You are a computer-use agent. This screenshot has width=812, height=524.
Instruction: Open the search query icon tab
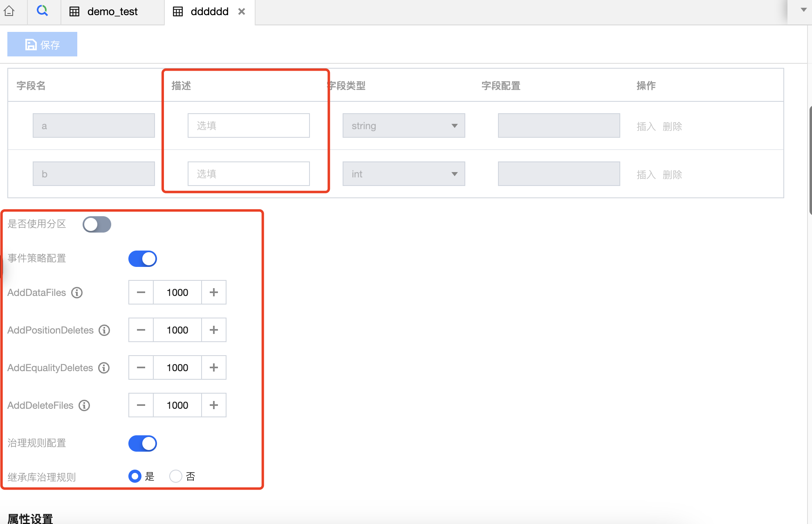coord(42,11)
